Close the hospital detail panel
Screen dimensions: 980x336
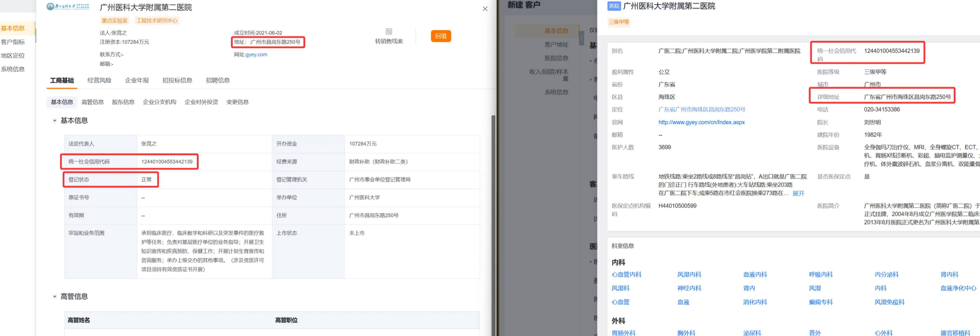(x=485, y=9)
